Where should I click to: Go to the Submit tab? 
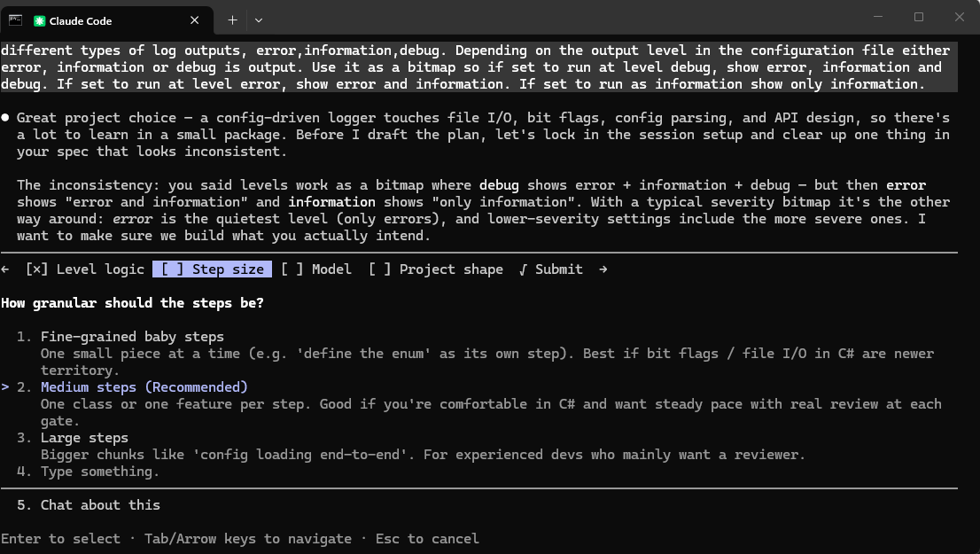point(550,269)
